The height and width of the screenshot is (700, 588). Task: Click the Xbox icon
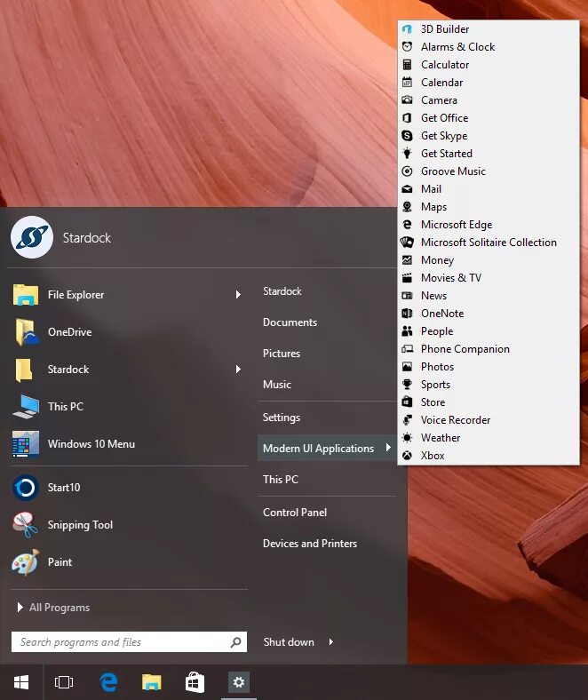pos(407,456)
